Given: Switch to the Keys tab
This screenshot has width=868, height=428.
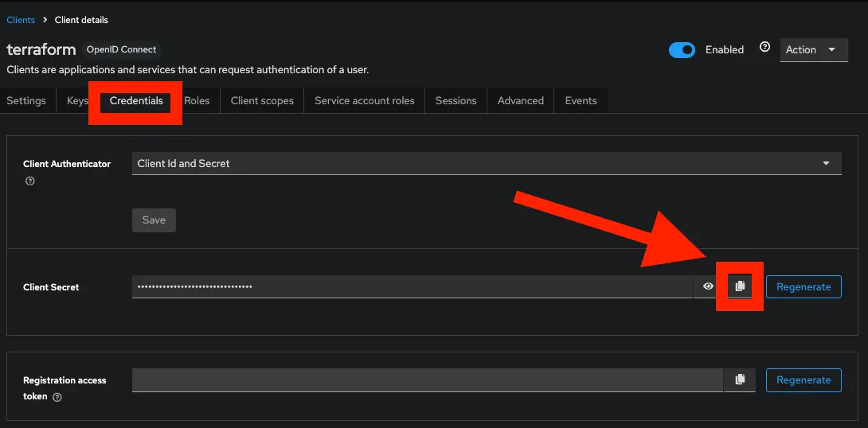Looking at the screenshot, I should (x=77, y=101).
